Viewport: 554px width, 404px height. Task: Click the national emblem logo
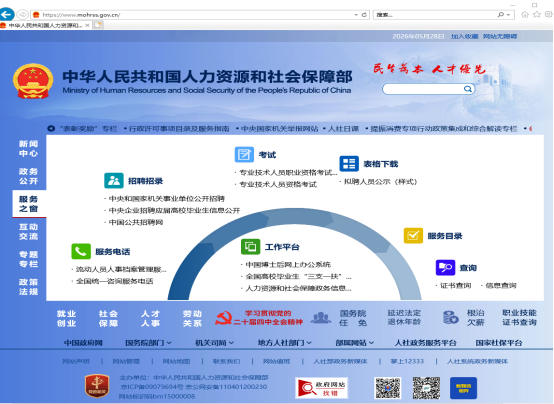[33, 81]
